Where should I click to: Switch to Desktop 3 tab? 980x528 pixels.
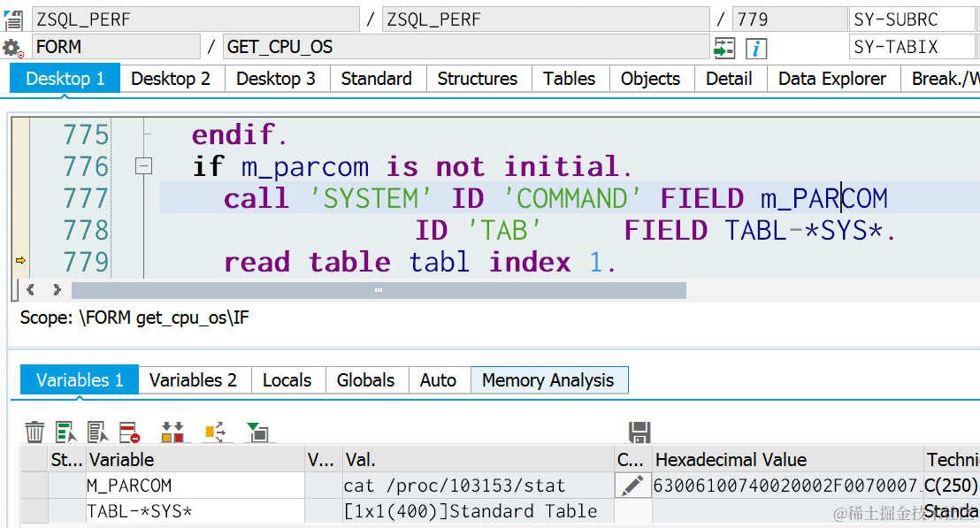pos(276,79)
